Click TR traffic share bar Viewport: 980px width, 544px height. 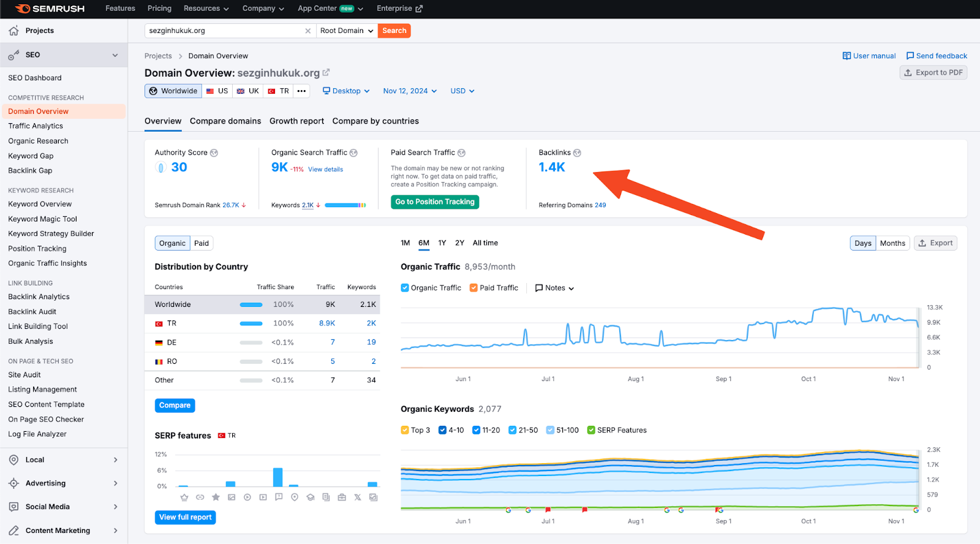pyautogui.click(x=251, y=323)
